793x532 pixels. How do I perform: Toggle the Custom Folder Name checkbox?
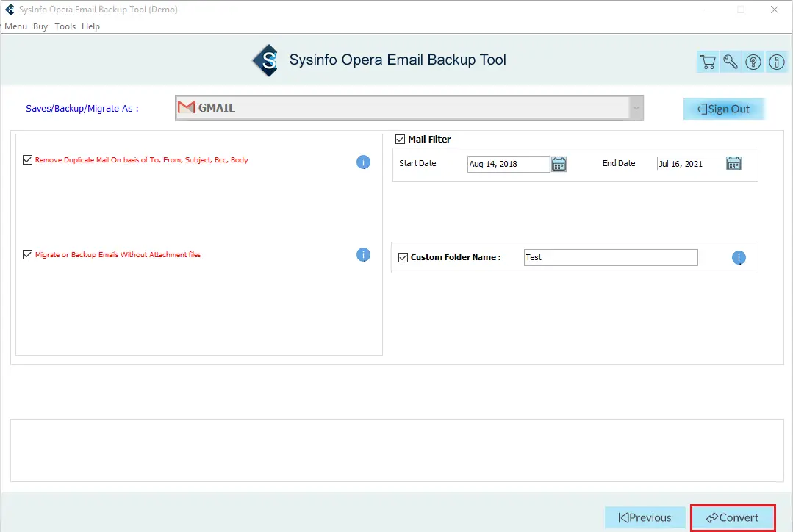[x=403, y=257]
